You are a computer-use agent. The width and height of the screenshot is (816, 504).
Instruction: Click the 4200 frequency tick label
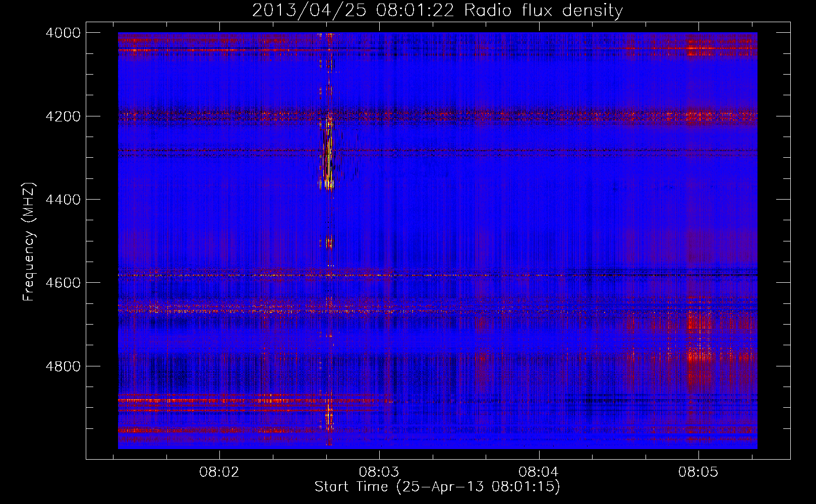(x=63, y=116)
